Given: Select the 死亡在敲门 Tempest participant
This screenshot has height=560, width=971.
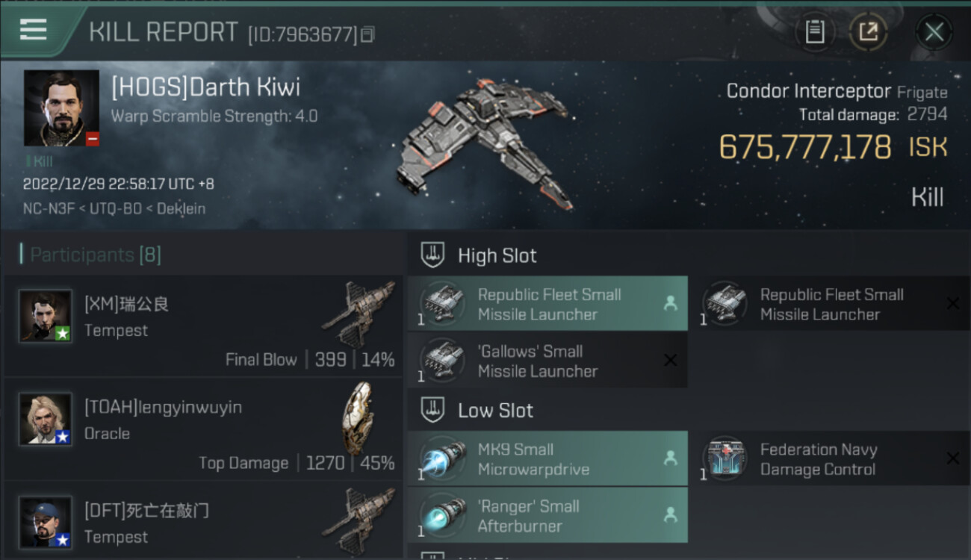Looking at the screenshot, I should [x=203, y=521].
